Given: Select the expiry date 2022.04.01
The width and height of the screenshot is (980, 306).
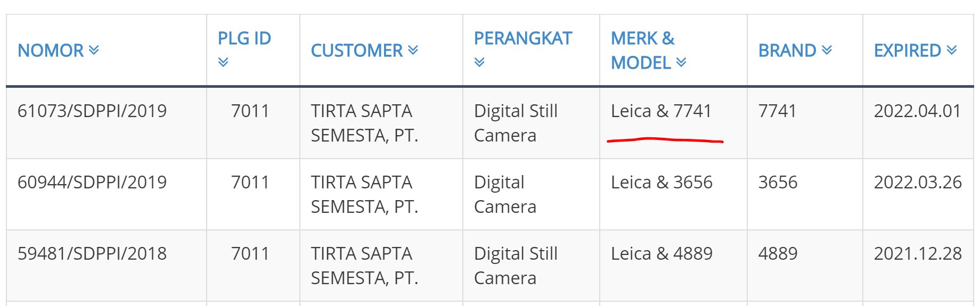Looking at the screenshot, I should (918, 111).
